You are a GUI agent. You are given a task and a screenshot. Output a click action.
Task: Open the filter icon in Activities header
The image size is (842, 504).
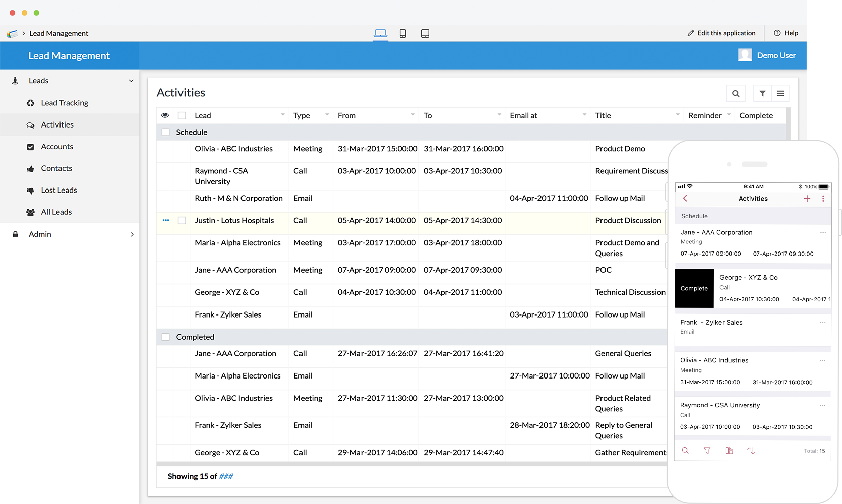tap(762, 93)
